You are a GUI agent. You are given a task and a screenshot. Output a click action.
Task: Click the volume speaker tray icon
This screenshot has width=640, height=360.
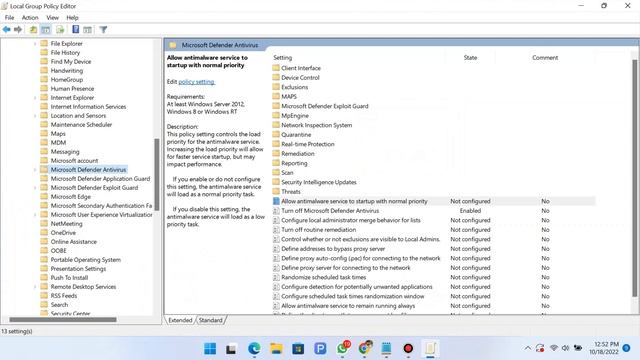[x=565, y=348]
